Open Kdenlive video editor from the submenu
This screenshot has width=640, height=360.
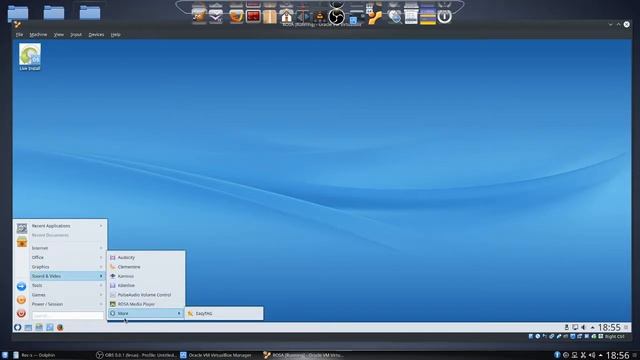click(146, 286)
